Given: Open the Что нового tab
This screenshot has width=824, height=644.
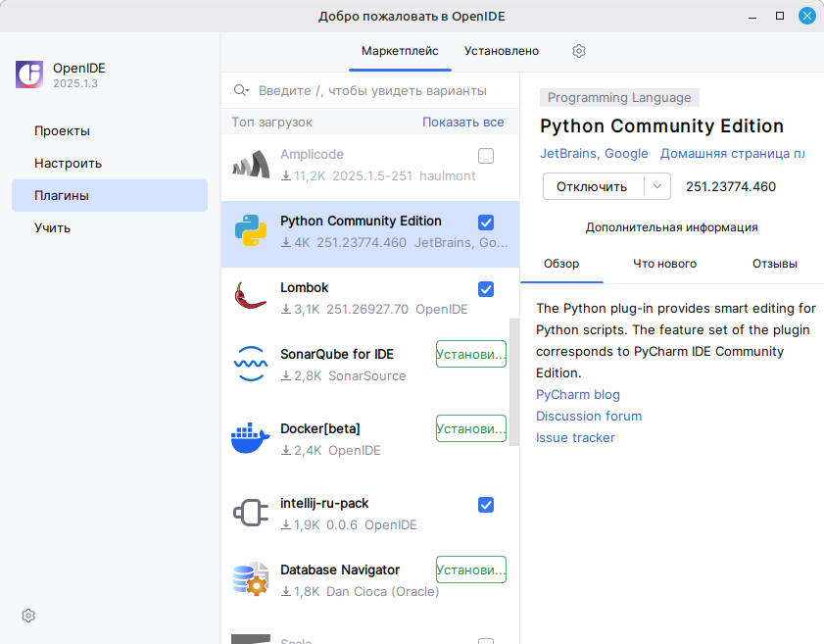Looking at the screenshot, I should pyautogui.click(x=664, y=264).
